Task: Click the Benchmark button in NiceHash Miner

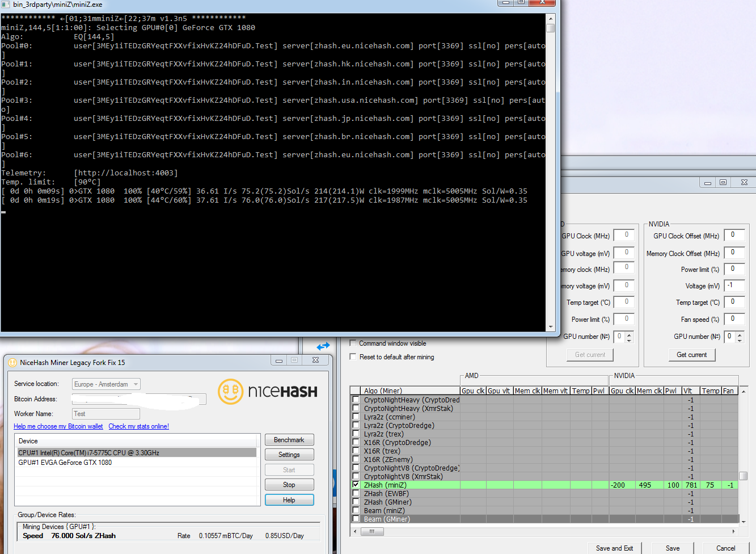Action: [x=289, y=440]
